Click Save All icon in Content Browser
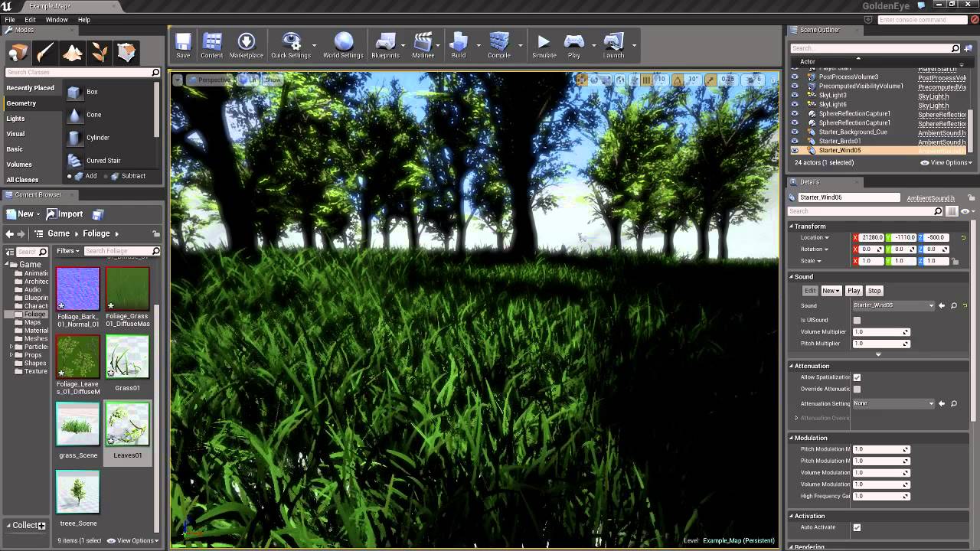980x551 pixels. (98, 214)
